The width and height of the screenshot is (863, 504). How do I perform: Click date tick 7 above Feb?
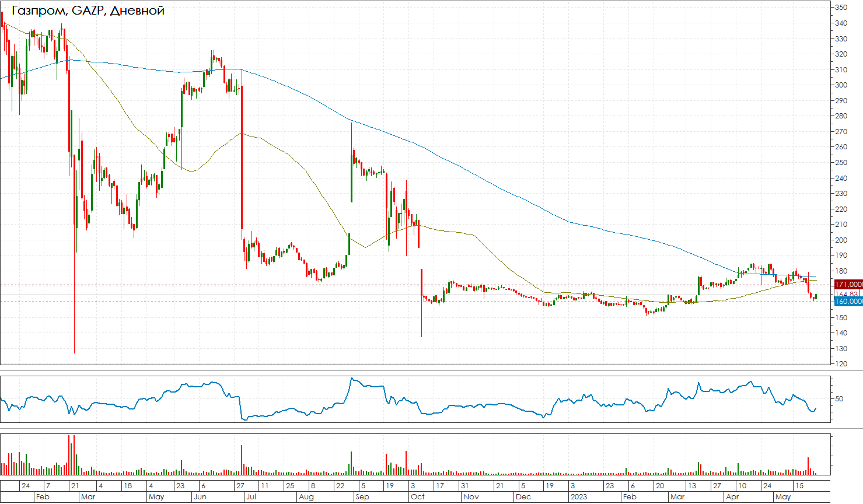pyautogui.click(x=48, y=486)
